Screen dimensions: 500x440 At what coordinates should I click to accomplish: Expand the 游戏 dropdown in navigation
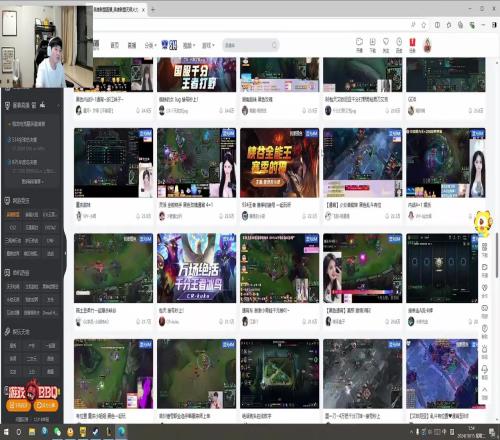click(x=208, y=45)
